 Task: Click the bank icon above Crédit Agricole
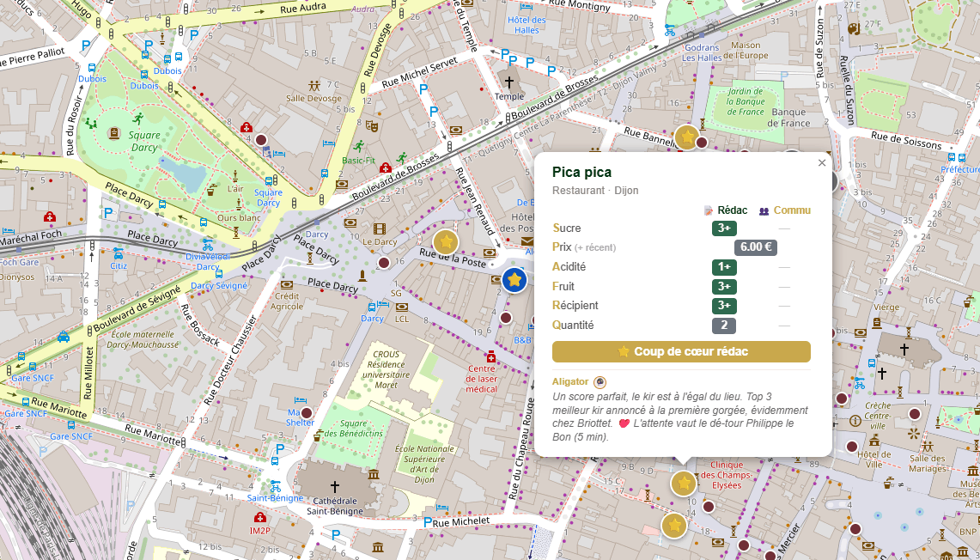(287, 284)
